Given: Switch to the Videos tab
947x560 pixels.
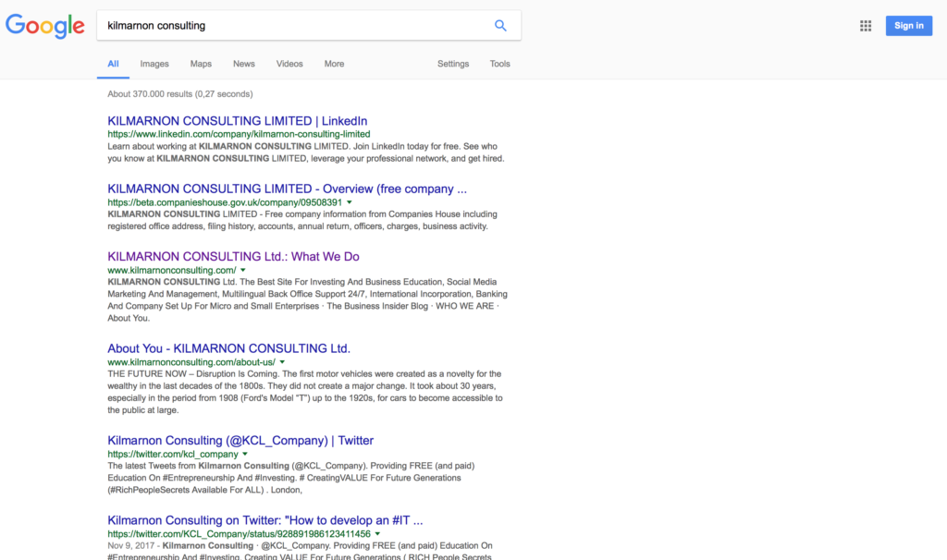Looking at the screenshot, I should [289, 64].
